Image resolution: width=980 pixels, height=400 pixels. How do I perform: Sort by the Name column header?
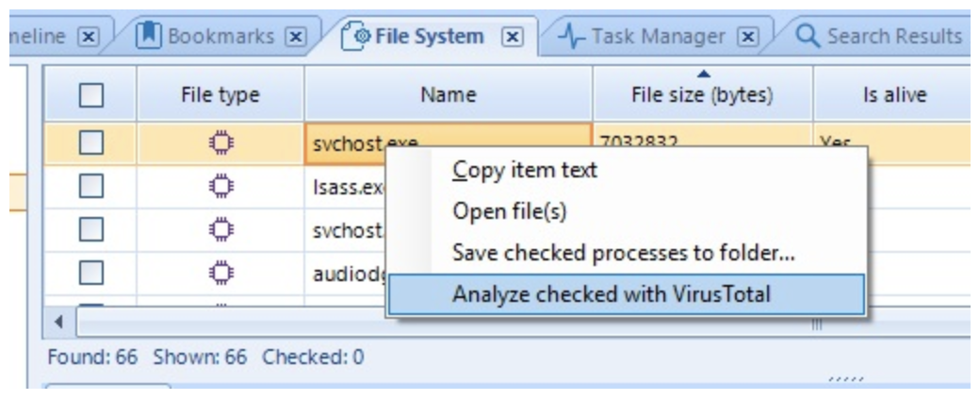tap(449, 94)
